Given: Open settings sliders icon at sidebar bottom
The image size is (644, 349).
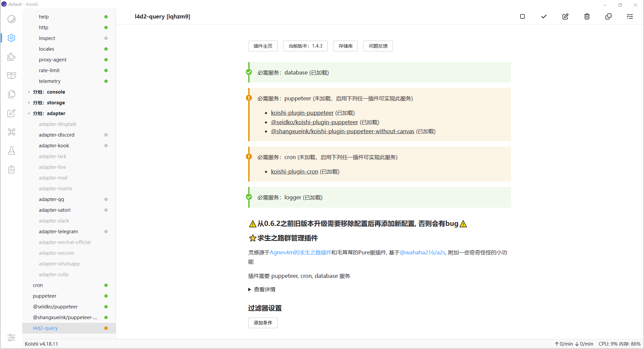Looking at the screenshot, I should [11, 337].
